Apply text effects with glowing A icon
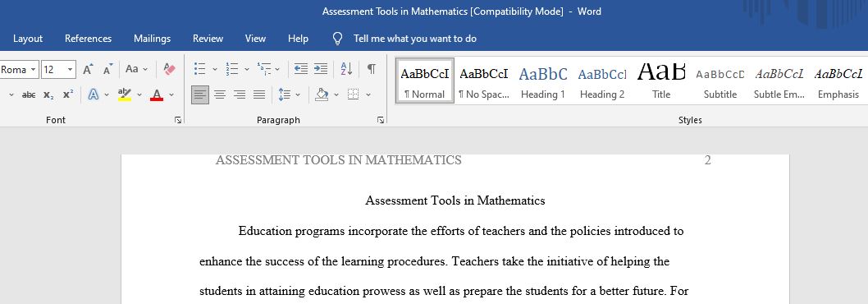Screen dimensions: 868x304 click(94, 94)
